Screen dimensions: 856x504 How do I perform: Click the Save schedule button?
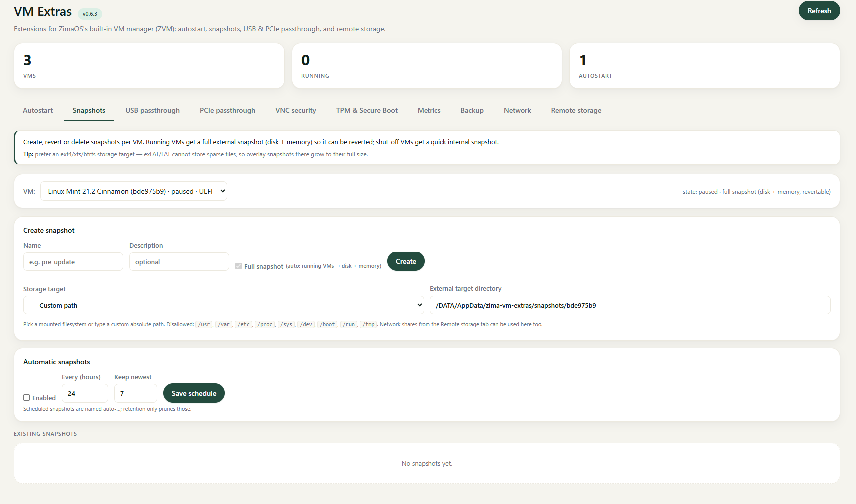[x=194, y=393]
